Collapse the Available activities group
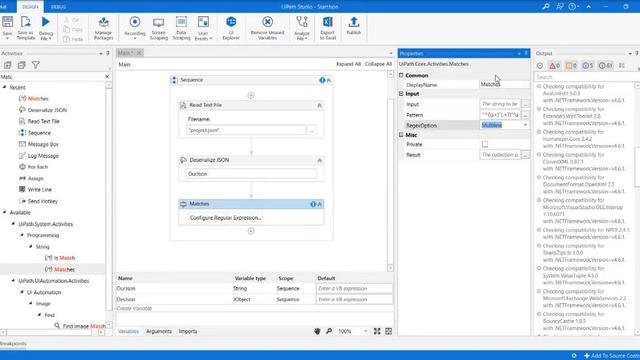The image size is (640, 360). (4, 213)
